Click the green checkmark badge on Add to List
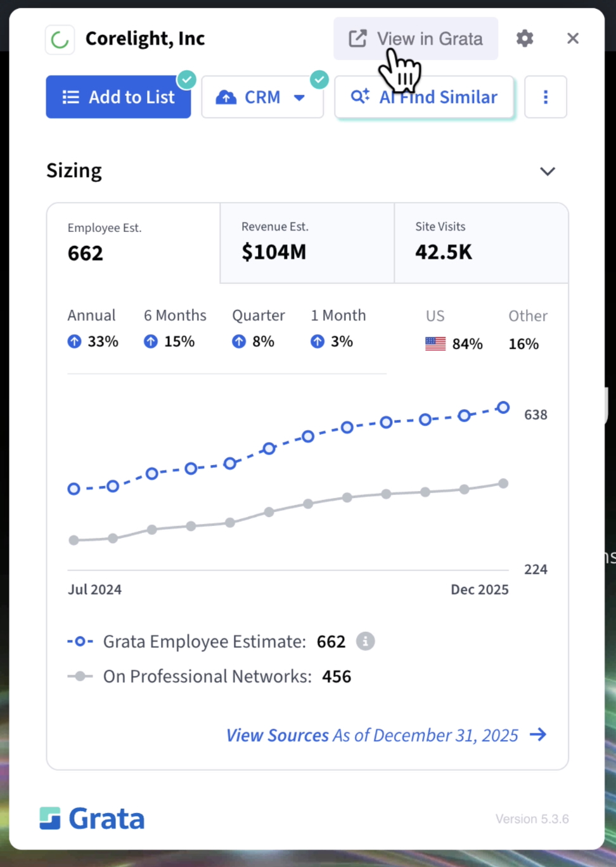Screen dimensions: 616x867 click(186, 79)
